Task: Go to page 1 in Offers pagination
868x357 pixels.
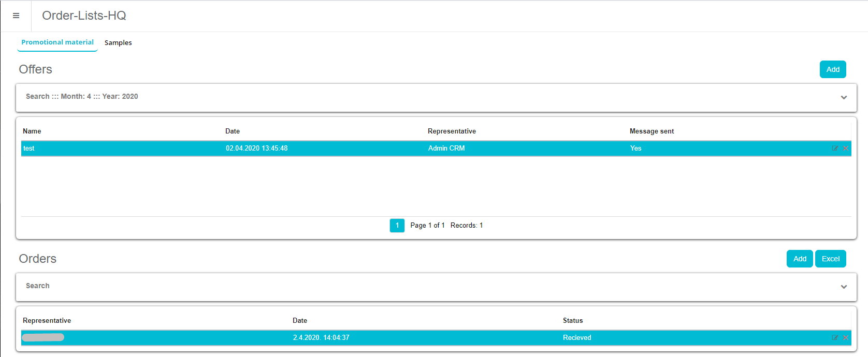Action: coord(397,226)
